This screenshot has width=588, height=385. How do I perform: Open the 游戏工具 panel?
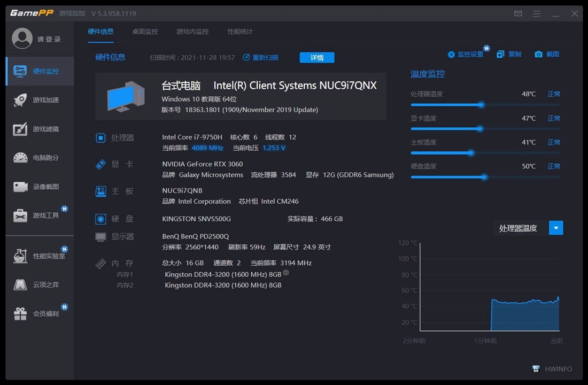click(37, 215)
